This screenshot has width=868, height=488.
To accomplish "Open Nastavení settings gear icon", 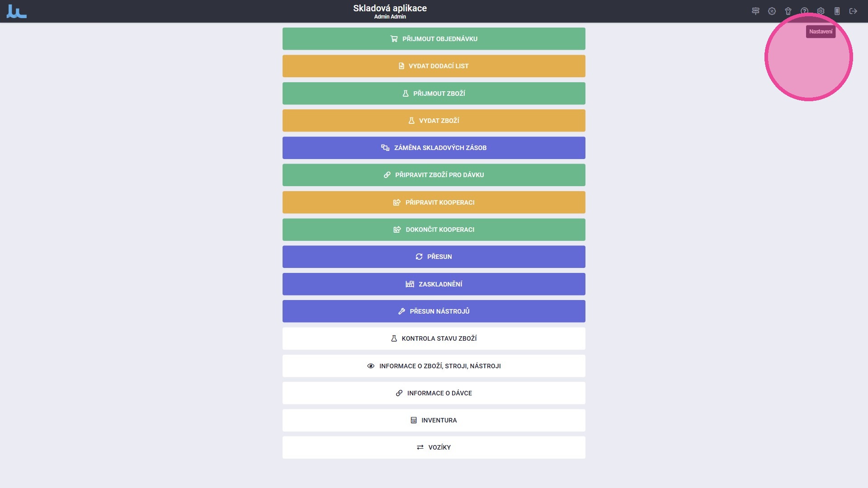I will [x=821, y=11].
